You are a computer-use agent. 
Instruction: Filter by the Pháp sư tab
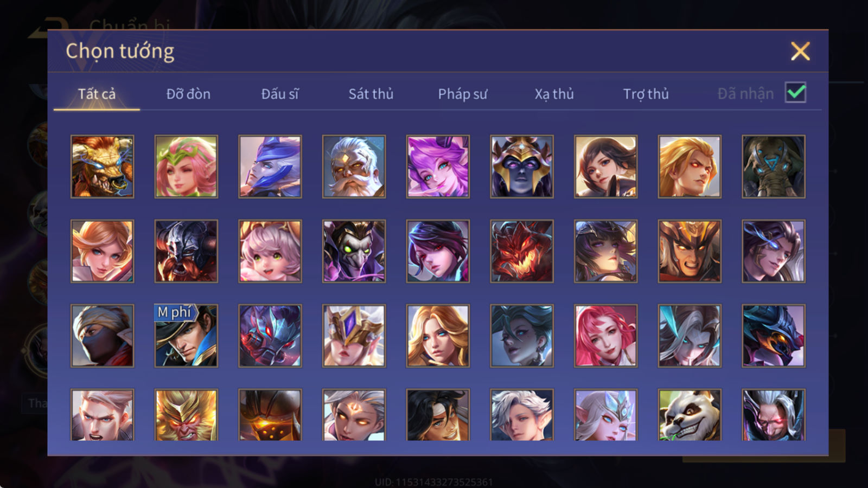click(x=463, y=94)
